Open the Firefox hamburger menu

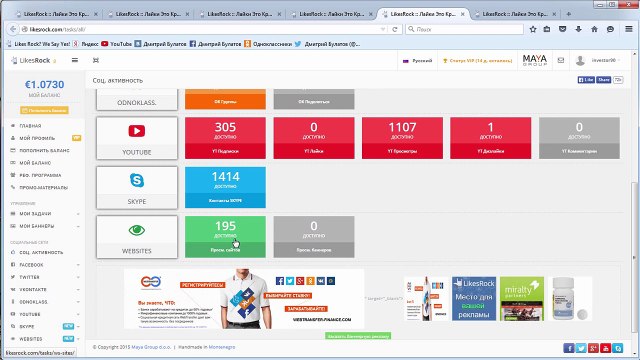coord(629,29)
